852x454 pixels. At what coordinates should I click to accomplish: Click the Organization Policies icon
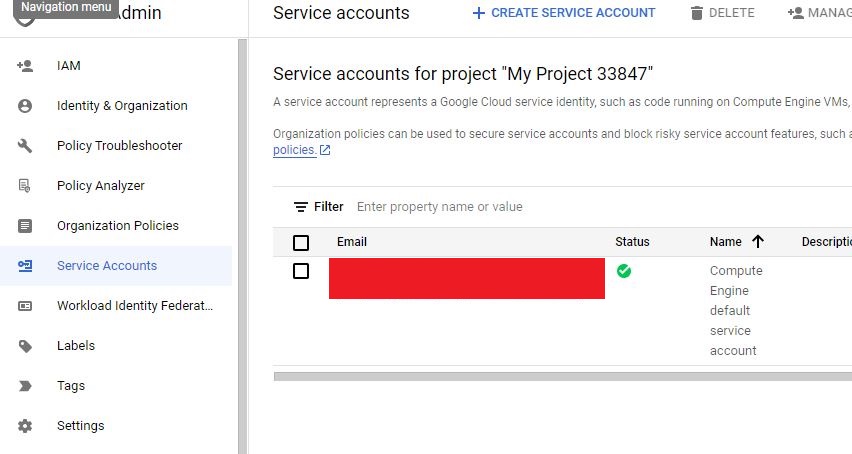(25, 226)
